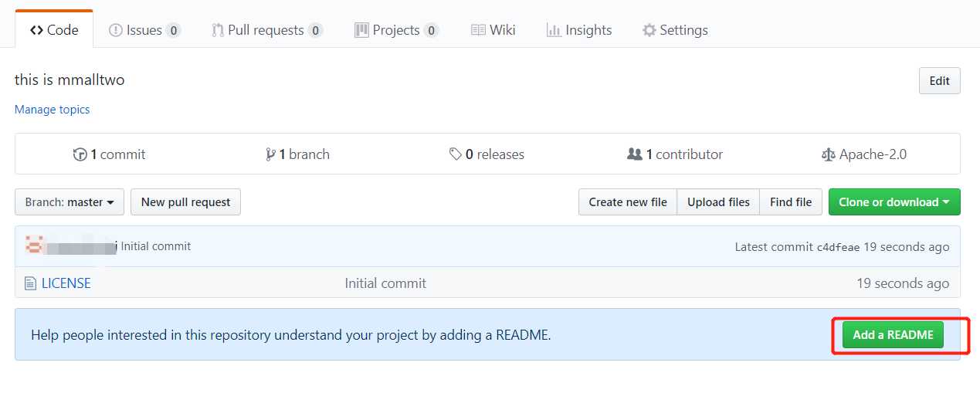The image size is (980, 420).
Task: Expand the Clone or download dropdown
Action: pos(894,202)
